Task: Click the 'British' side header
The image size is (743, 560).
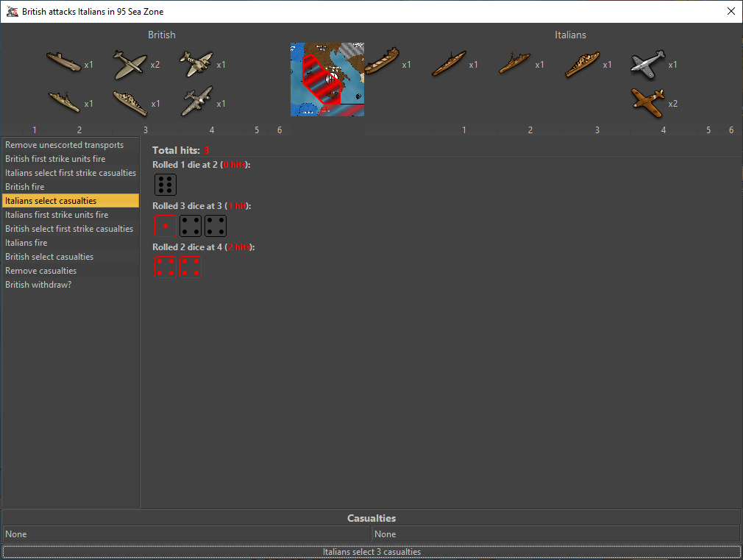Action: tap(162, 35)
